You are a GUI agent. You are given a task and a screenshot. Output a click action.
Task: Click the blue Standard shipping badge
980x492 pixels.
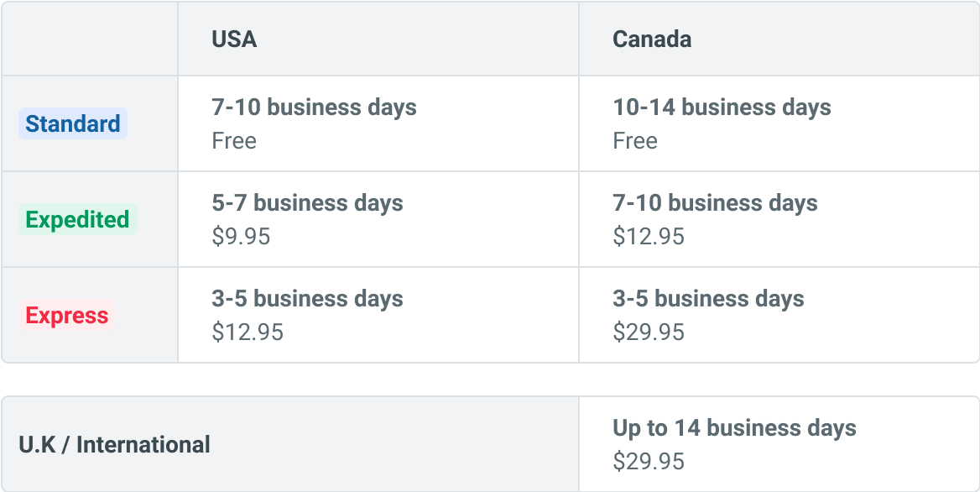tap(72, 123)
